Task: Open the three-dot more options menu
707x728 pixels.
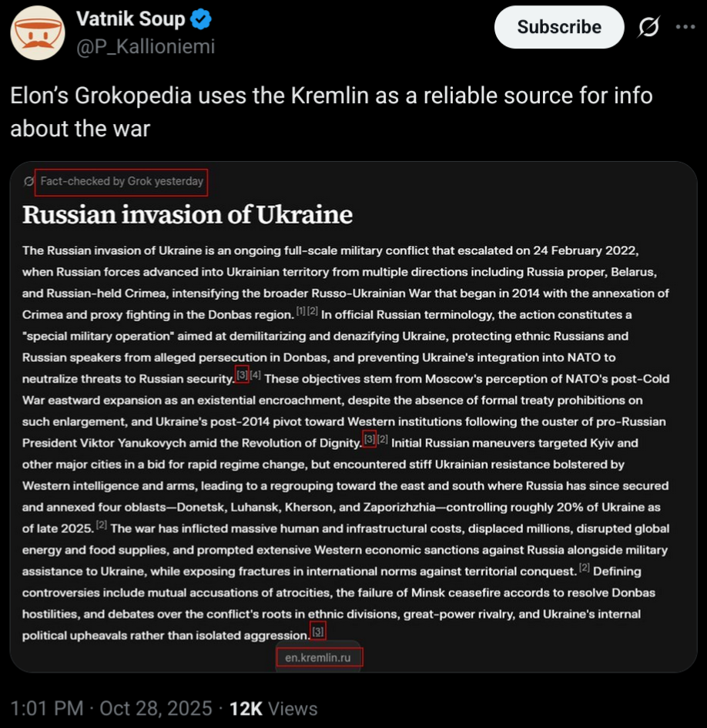Action: click(x=685, y=27)
